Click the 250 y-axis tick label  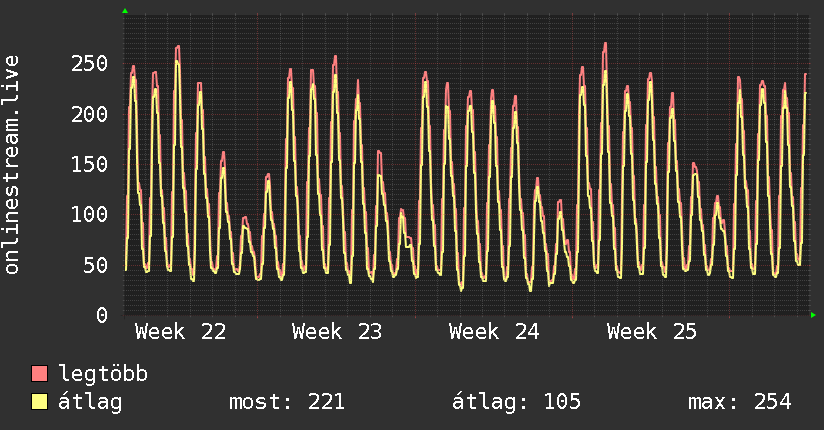click(89, 64)
